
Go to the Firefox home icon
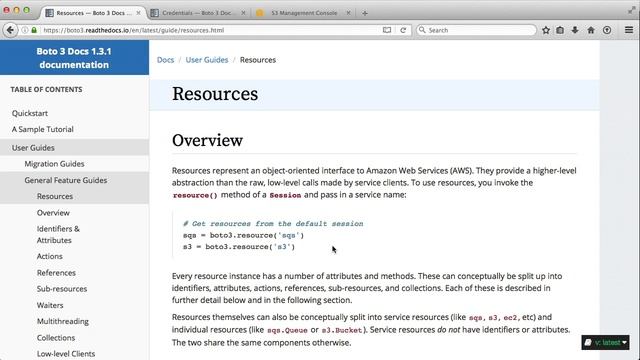[591, 30]
